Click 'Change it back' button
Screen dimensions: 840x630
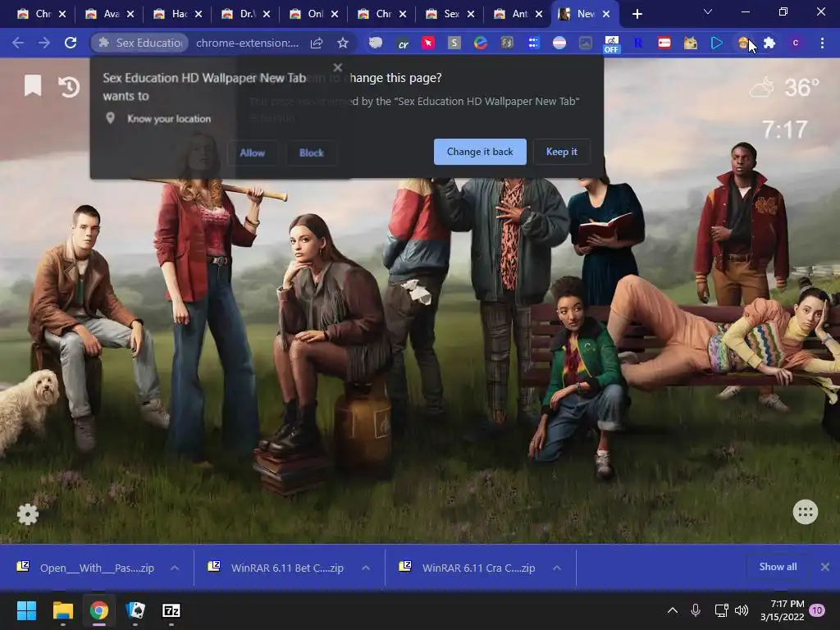tap(480, 152)
